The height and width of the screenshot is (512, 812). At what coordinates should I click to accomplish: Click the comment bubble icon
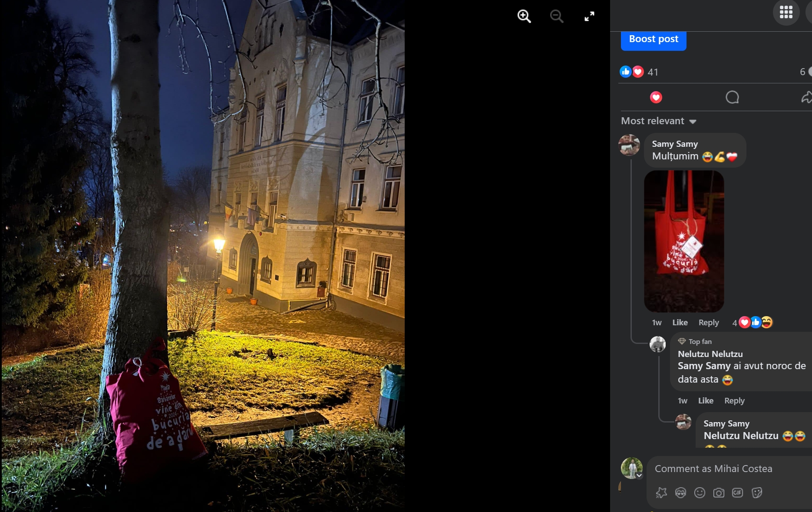732,97
